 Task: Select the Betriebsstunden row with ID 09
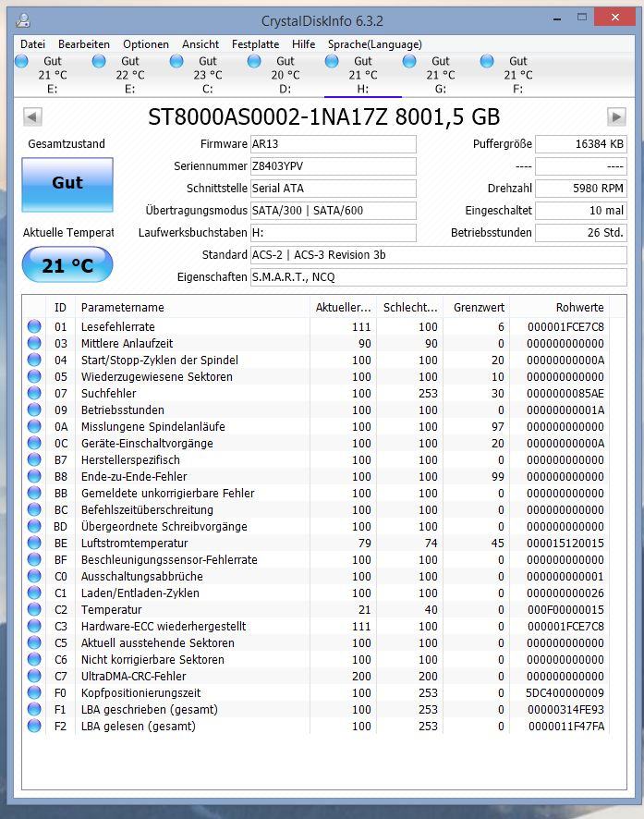(316, 410)
